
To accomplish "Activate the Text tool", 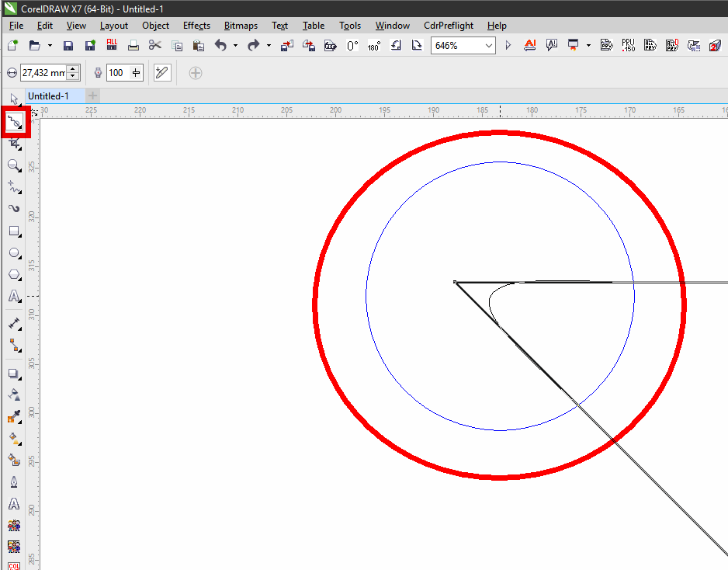I will tap(14, 297).
